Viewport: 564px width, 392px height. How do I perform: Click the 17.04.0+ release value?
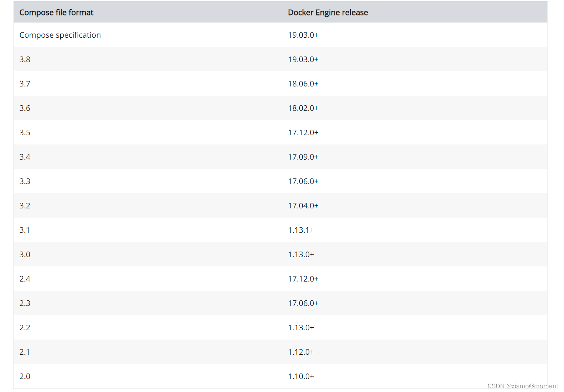303,206
